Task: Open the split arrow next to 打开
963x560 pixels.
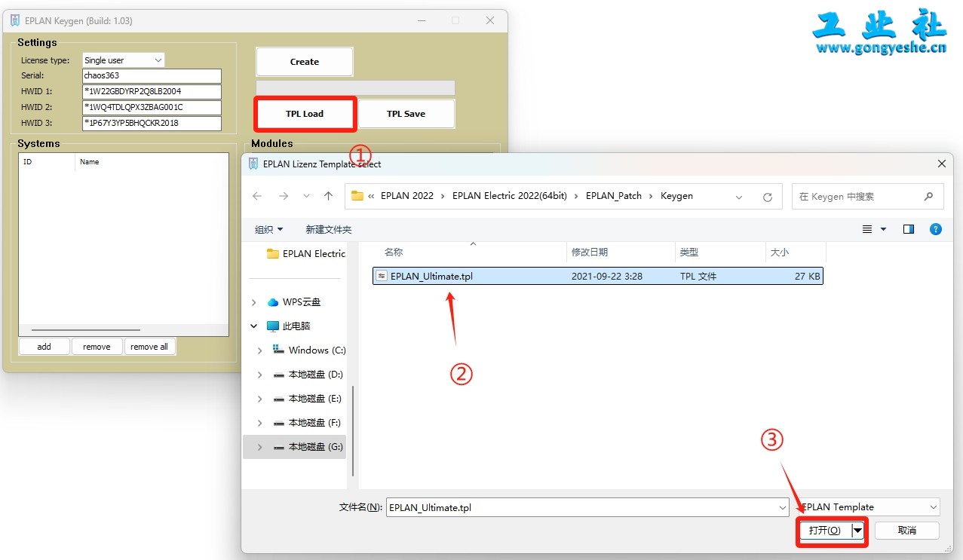Action: pos(857,531)
